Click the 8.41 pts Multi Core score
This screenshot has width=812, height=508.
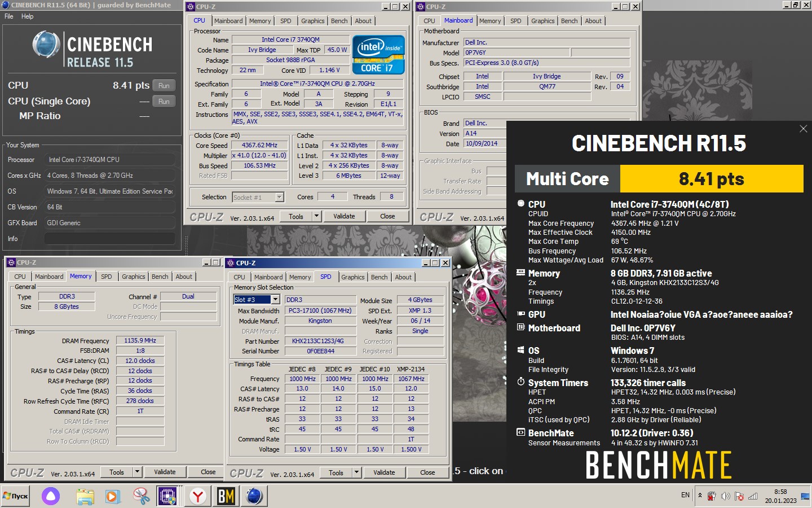pos(711,179)
